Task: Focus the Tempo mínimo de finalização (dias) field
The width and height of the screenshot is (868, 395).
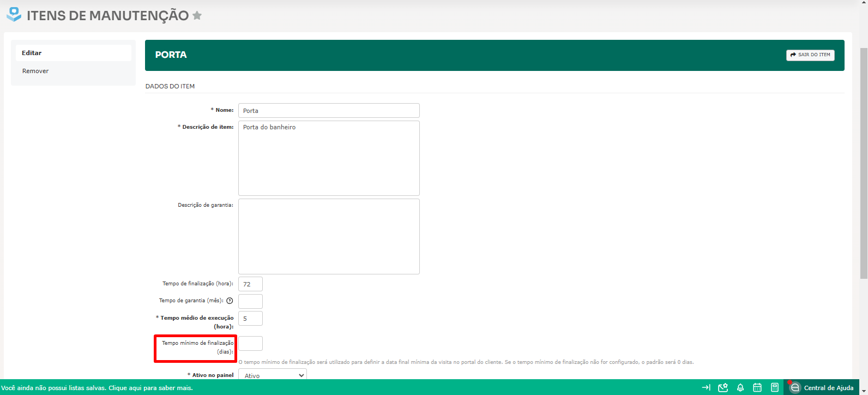Action: [x=250, y=343]
